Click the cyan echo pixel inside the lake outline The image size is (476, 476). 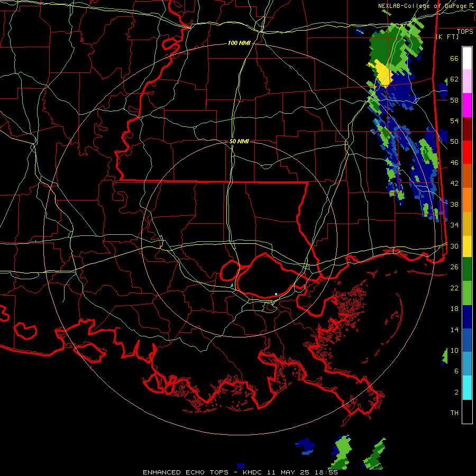tap(276, 294)
